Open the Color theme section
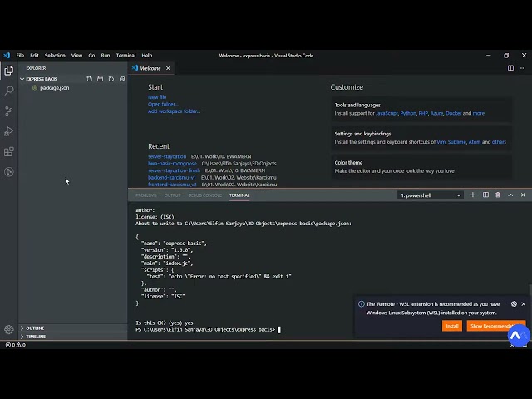Screen dimensions: 532x399 (x=421, y=166)
